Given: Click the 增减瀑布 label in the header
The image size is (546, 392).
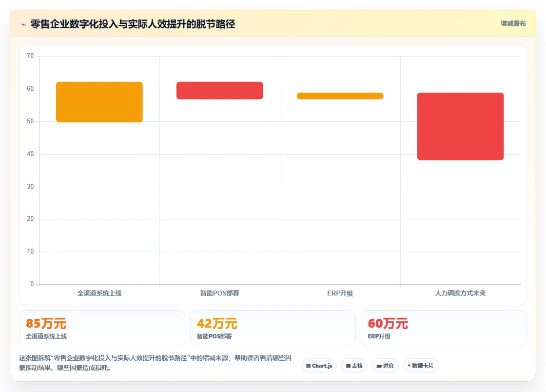Looking at the screenshot, I should click(513, 24).
